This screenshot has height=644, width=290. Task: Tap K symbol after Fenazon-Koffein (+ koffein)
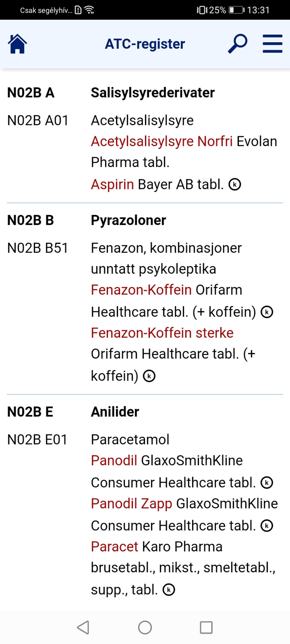(x=267, y=312)
